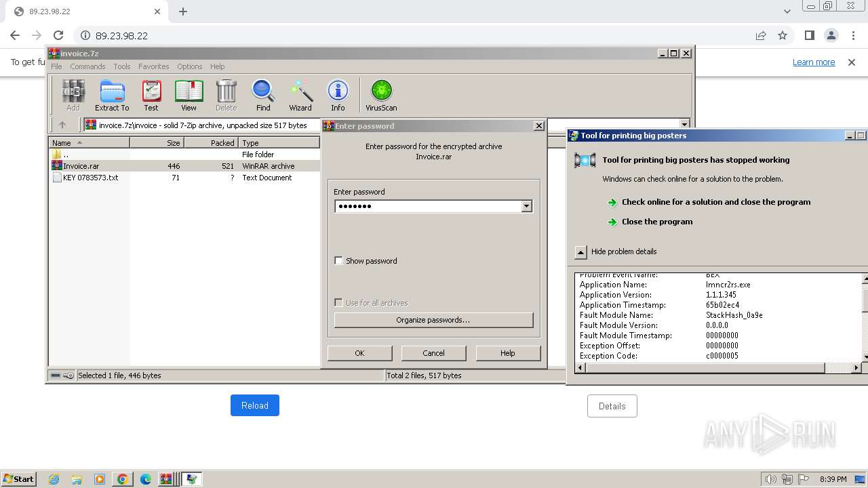Open the Favorites menu
Image resolution: width=868 pixels, height=488 pixels.
click(154, 66)
